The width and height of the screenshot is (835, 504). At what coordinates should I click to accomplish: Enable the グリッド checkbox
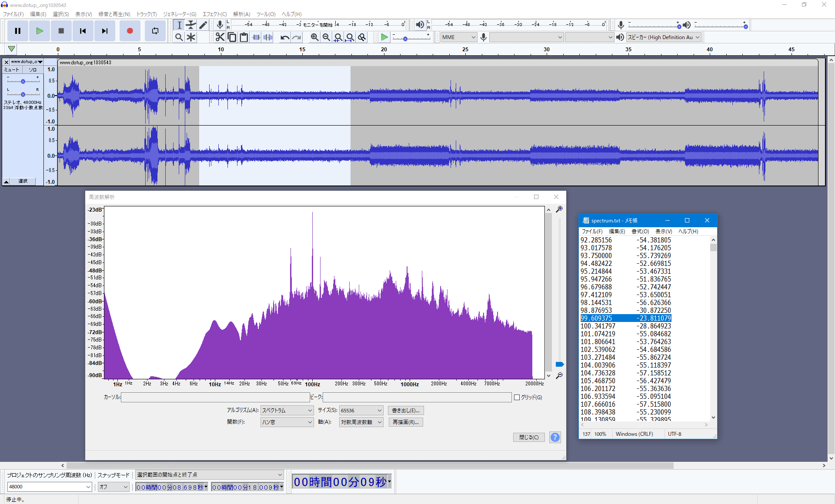click(517, 397)
